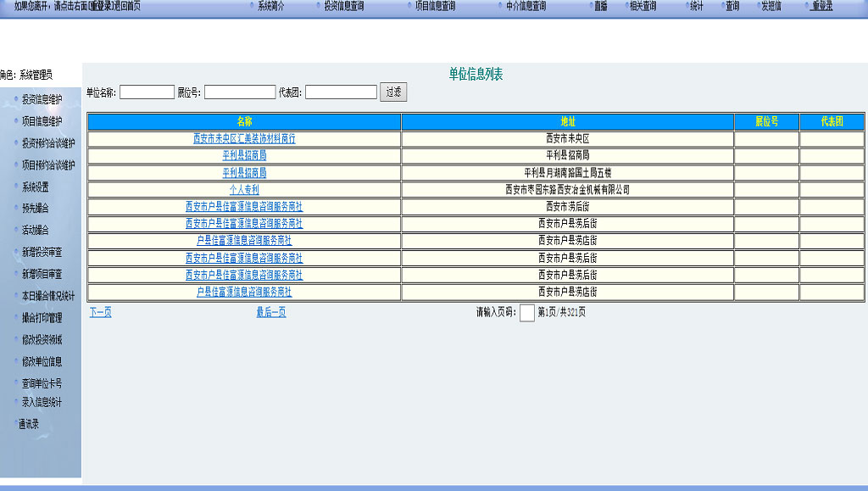The width and height of the screenshot is (868, 491).
Task: Open 投资信息维护 in the sidebar
Action: click(42, 99)
